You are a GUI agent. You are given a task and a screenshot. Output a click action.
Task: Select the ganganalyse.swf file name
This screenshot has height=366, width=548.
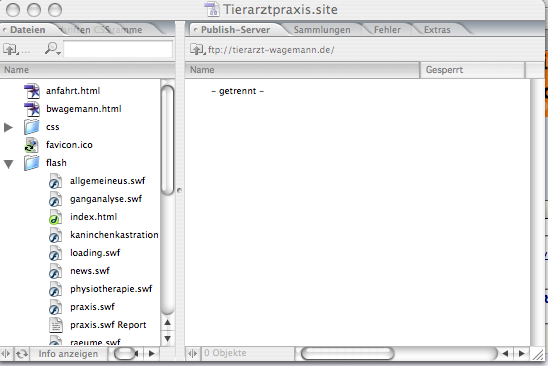(x=106, y=199)
